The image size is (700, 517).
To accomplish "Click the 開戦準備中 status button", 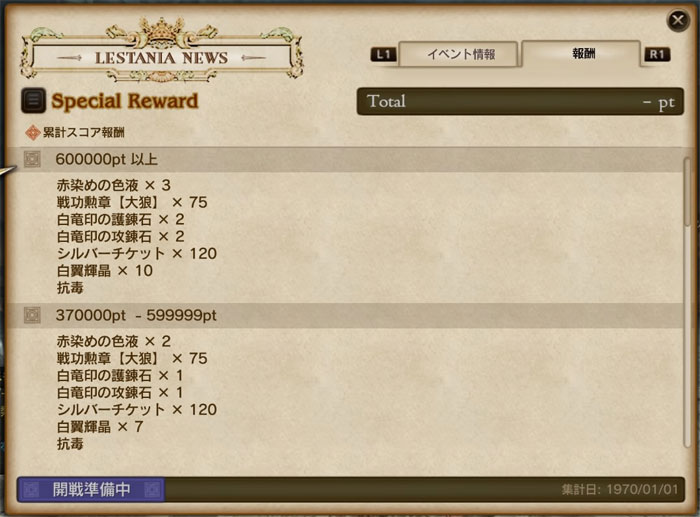I will tap(91, 489).
